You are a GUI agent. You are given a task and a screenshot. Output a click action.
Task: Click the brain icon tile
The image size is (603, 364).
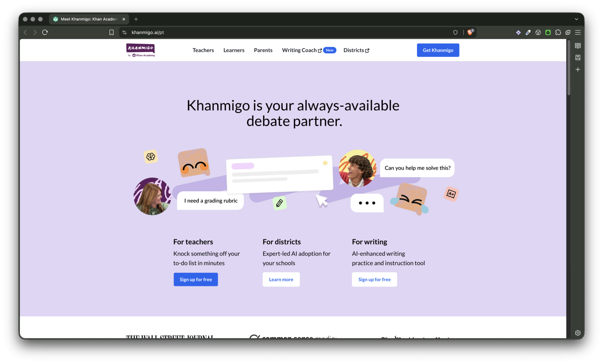pos(151,157)
